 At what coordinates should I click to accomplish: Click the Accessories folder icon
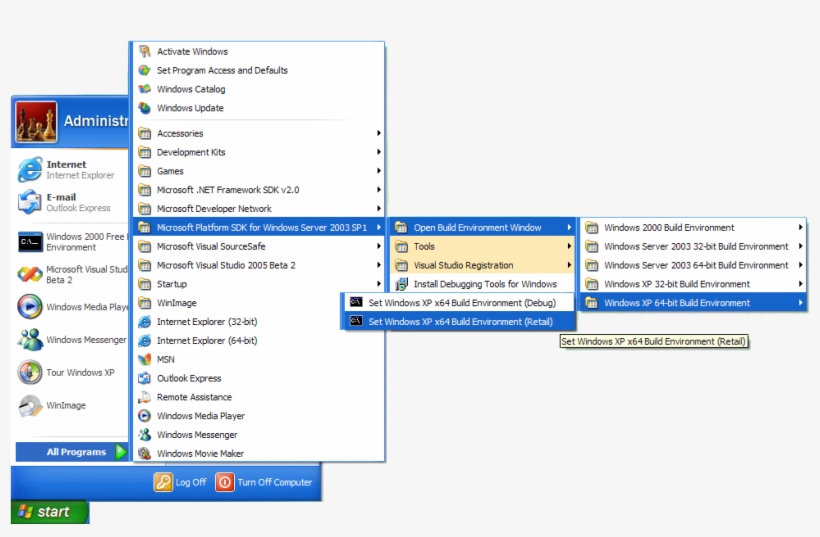click(145, 133)
